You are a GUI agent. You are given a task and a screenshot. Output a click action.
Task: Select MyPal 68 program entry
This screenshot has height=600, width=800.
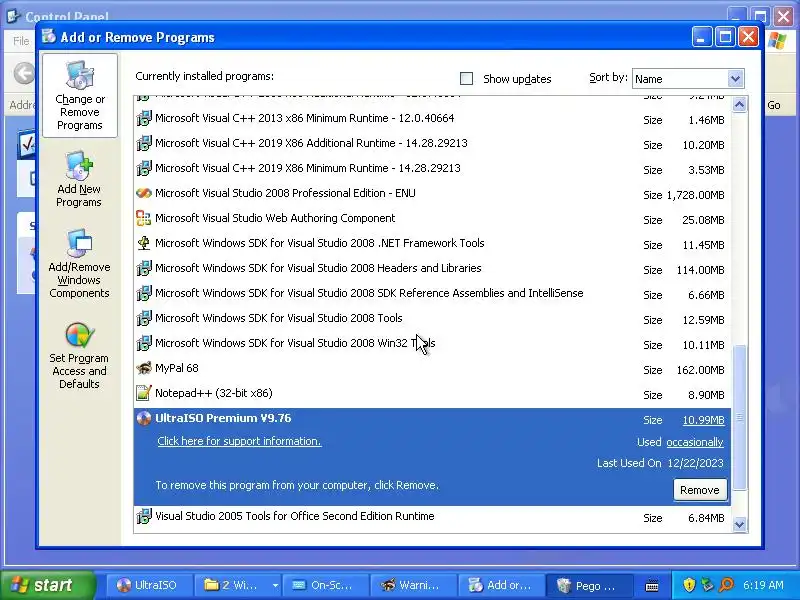pos(432,368)
